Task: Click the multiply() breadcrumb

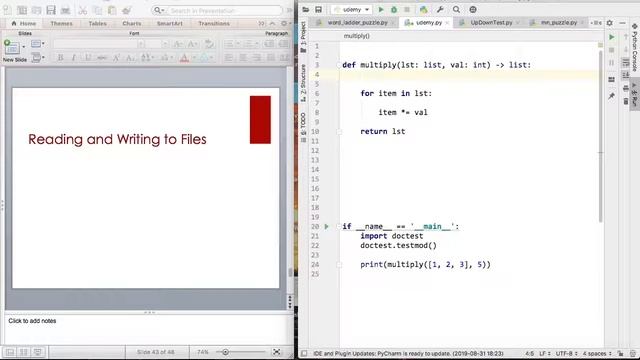Action: (x=357, y=36)
